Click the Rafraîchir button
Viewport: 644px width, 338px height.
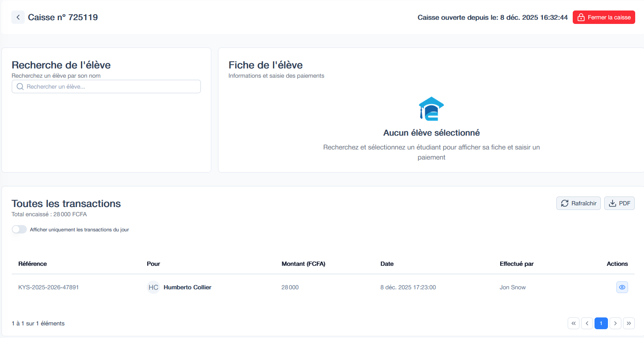579,203
